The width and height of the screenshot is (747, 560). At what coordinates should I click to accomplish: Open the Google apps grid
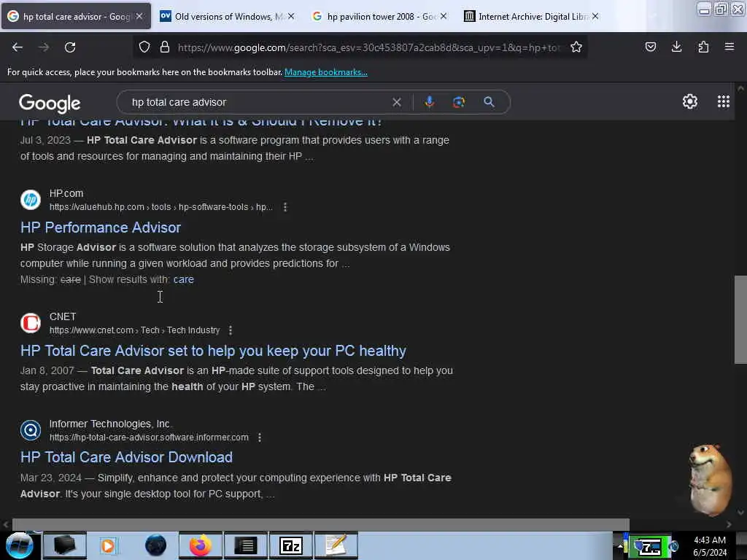click(723, 101)
